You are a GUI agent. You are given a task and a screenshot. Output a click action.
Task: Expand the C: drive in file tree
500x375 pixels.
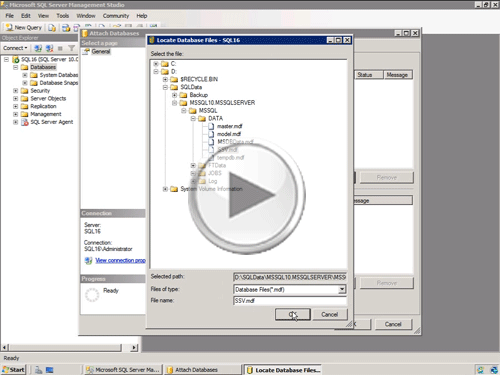[x=156, y=64]
